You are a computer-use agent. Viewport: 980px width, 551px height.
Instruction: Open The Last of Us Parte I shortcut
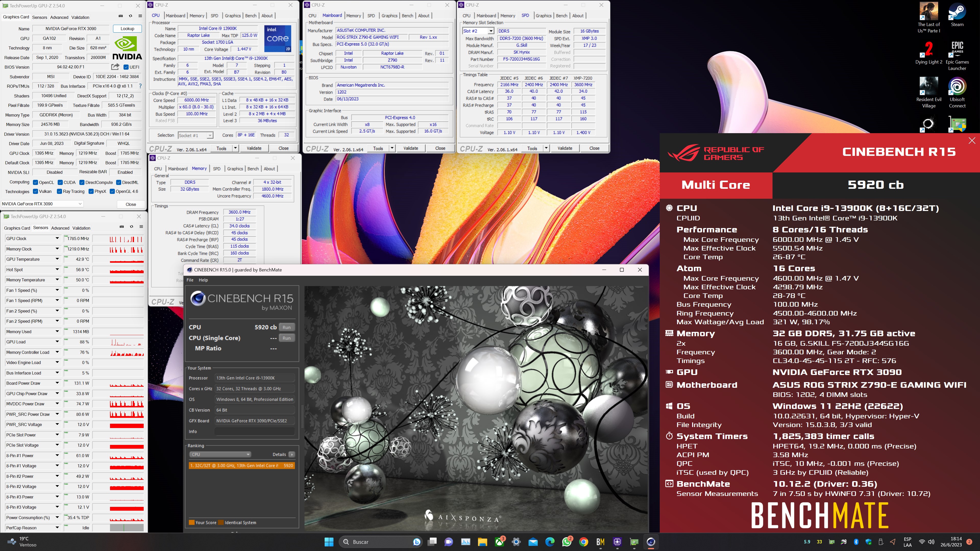pyautogui.click(x=929, y=18)
